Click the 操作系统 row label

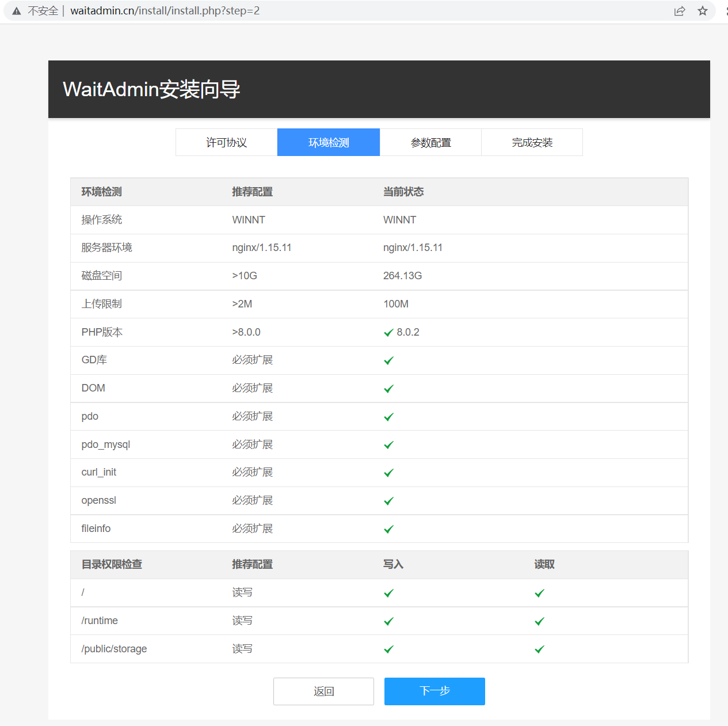pos(102,220)
